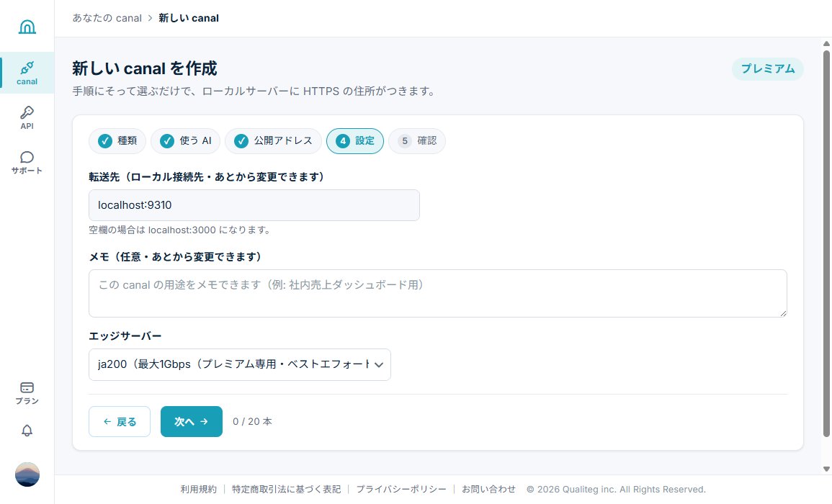Open notifications bell icon
This screenshot has height=504, width=832.
(x=27, y=431)
